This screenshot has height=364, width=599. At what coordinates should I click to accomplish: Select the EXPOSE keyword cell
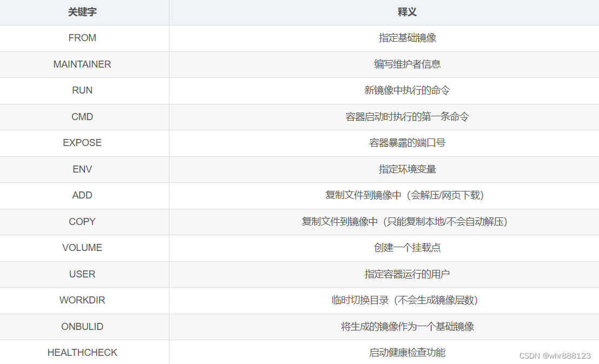tap(82, 143)
